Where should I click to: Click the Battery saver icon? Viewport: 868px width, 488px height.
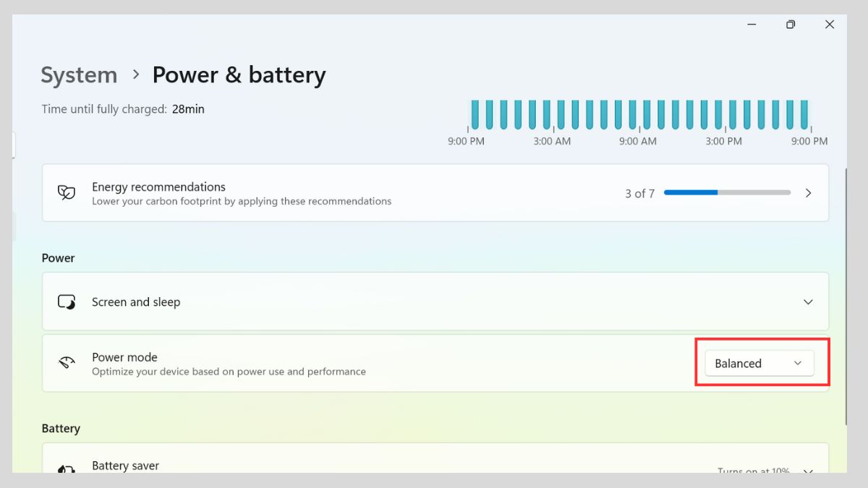[x=67, y=469]
